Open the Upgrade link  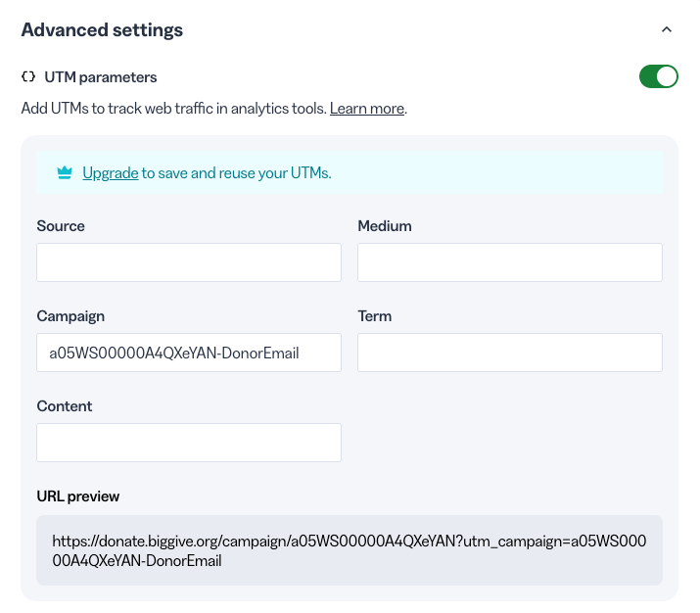tap(110, 173)
